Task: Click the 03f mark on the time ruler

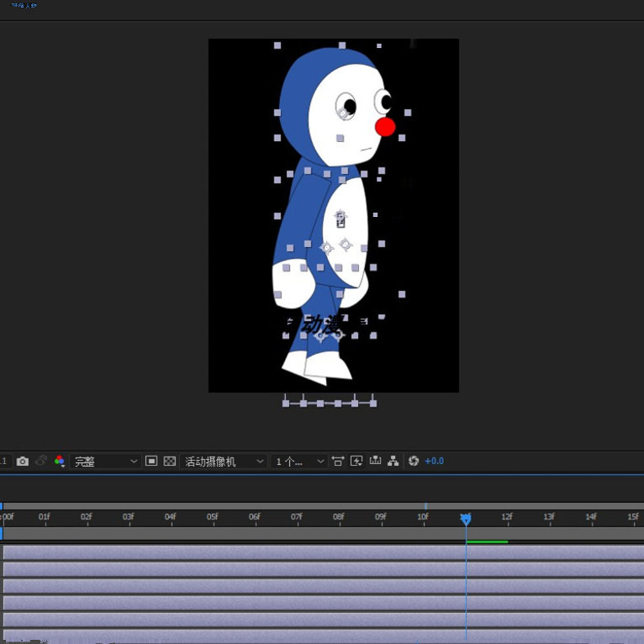Action: click(x=128, y=517)
